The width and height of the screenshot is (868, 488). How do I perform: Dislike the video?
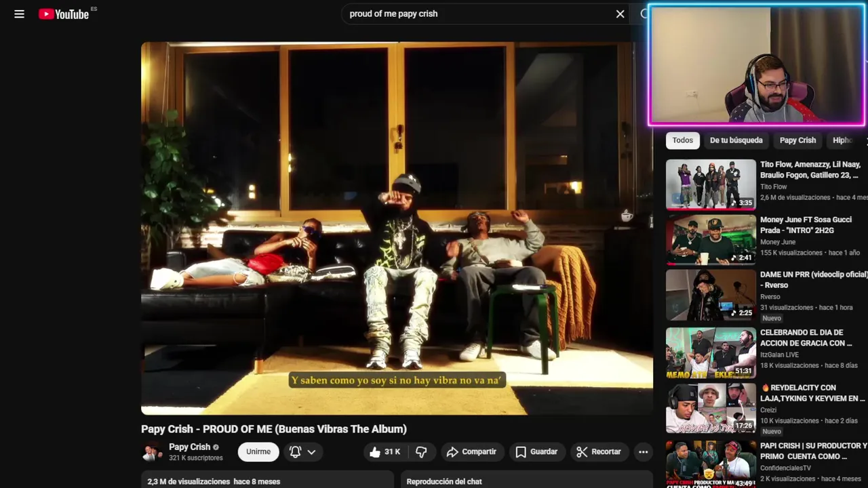421,452
